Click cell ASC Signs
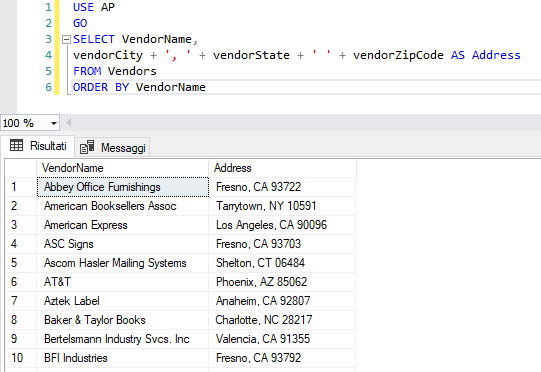This screenshot has height=372, width=541. coord(122,244)
